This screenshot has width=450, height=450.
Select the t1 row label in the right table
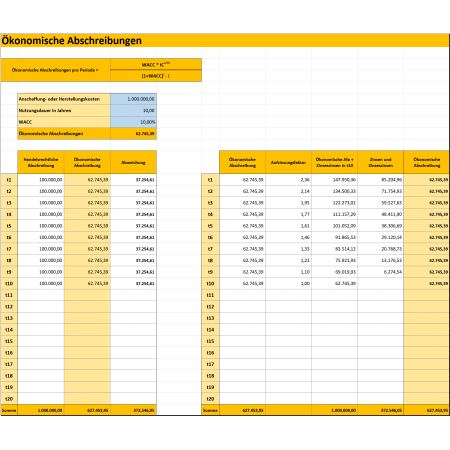coord(210,180)
